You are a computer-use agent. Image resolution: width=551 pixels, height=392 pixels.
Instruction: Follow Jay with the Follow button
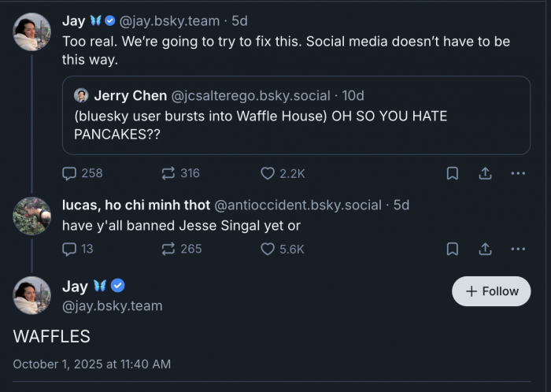(x=491, y=291)
